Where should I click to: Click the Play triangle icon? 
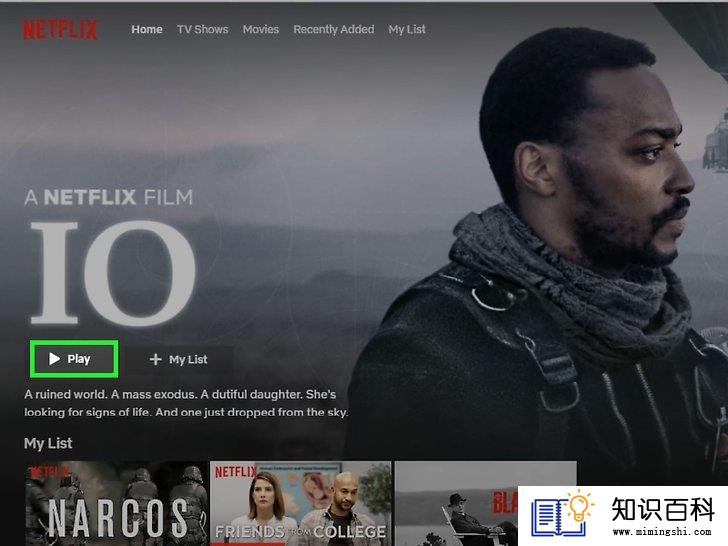coord(54,358)
